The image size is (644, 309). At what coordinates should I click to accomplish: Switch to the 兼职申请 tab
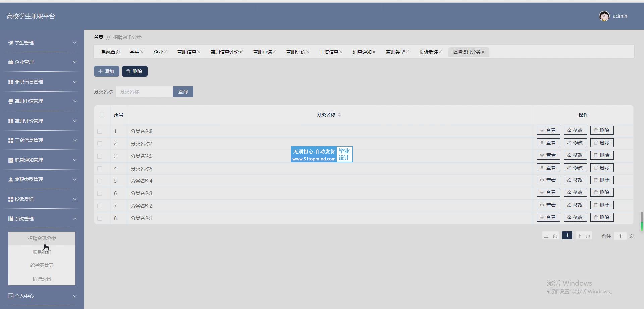[x=262, y=52]
